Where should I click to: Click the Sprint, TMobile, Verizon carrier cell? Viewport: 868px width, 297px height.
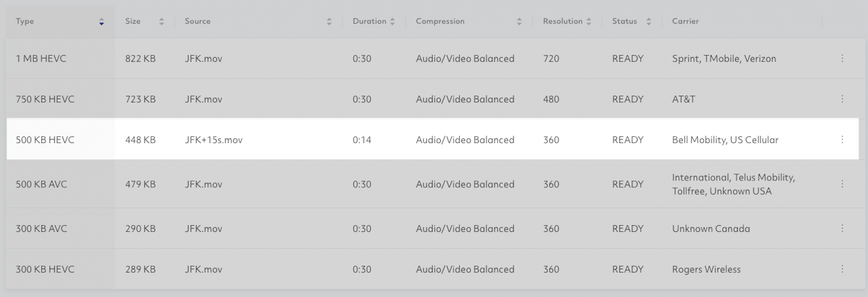tap(724, 59)
